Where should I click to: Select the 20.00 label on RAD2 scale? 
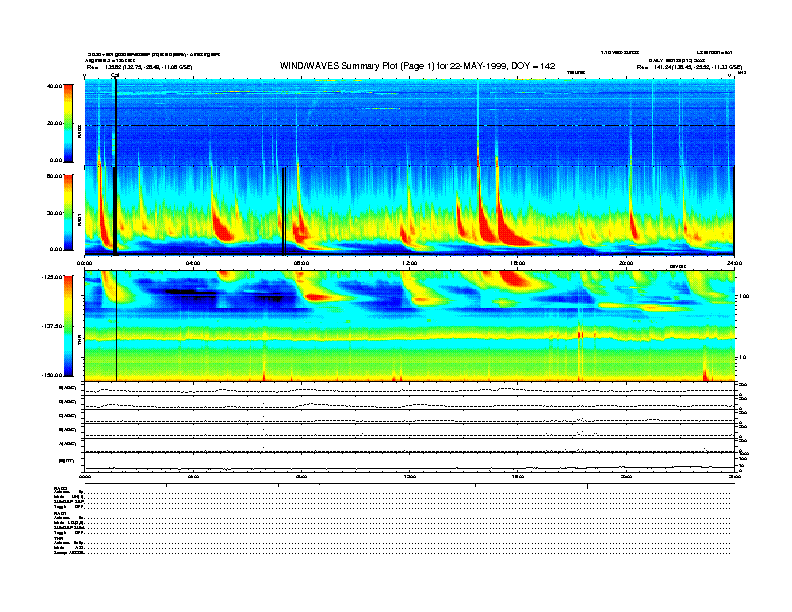point(55,123)
